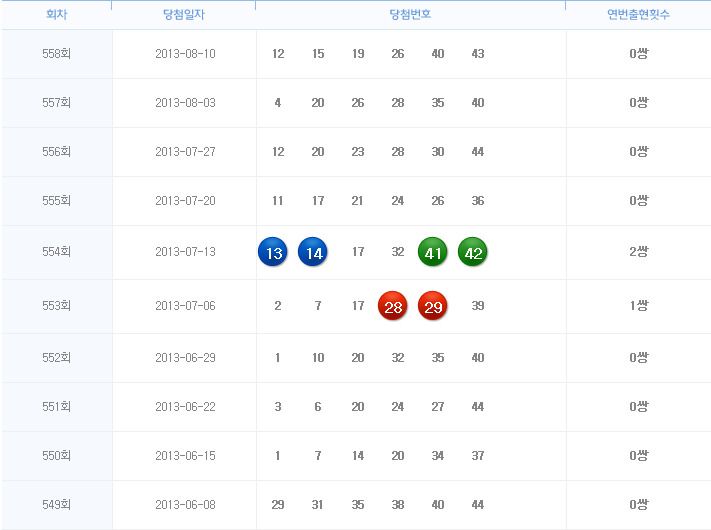Click date 2013-07-06

pyautogui.click(x=185, y=306)
